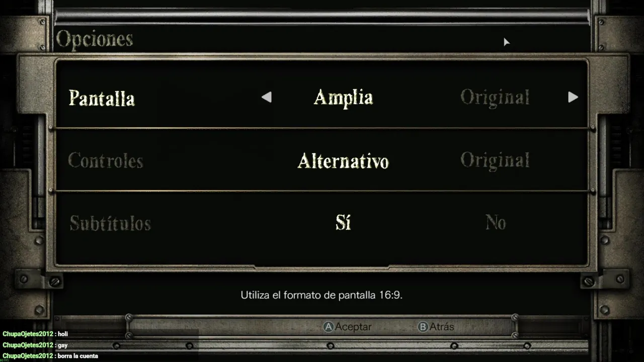The height and width of the screenshot is (362, 644).
Task: Click the right arrow next to Original
Action: 573,97
